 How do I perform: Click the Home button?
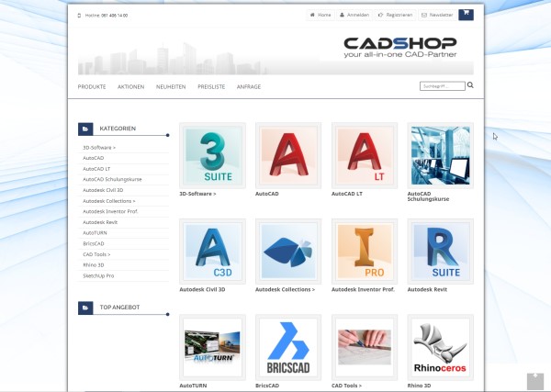(320, 15)
